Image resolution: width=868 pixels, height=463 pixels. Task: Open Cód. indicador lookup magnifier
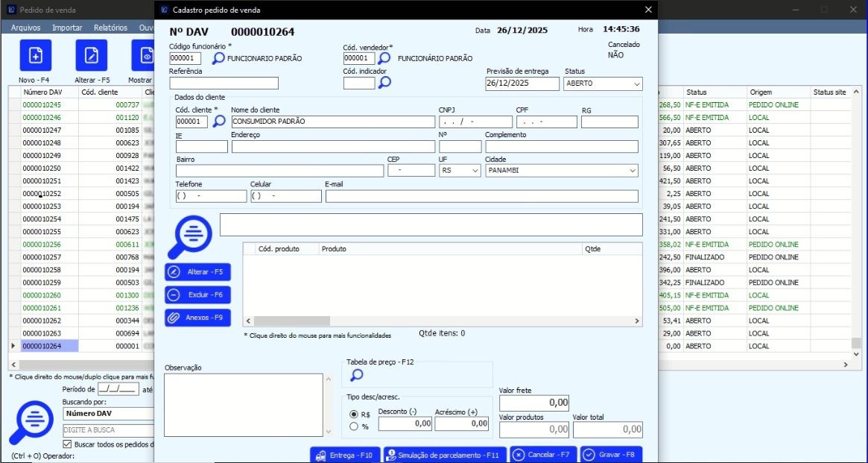click(384, 83)
